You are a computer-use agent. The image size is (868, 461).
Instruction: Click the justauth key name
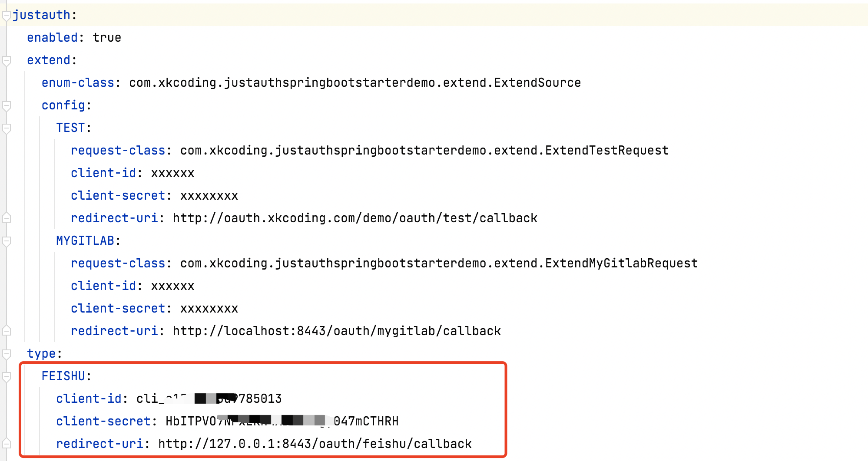pos(41,15)
